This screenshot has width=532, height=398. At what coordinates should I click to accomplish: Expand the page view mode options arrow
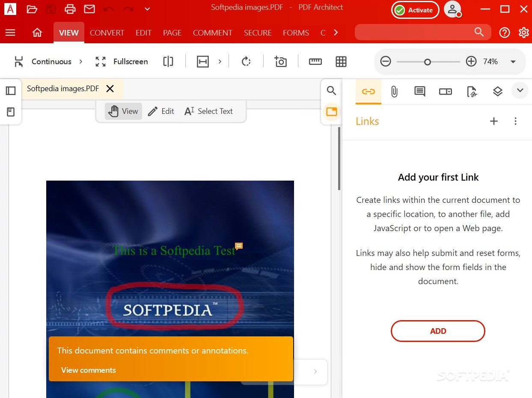click(80, 62)
